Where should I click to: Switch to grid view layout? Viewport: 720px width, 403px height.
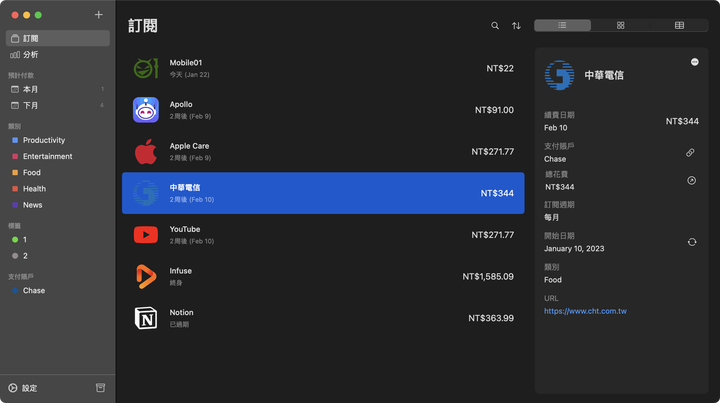pos(620,25)
